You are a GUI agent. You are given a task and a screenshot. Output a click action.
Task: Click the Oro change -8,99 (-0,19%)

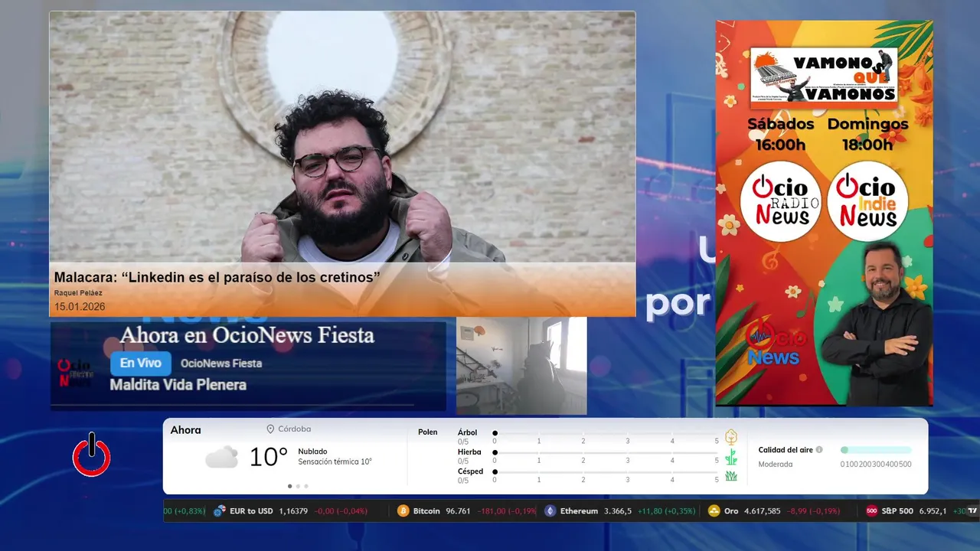(814, 511)
